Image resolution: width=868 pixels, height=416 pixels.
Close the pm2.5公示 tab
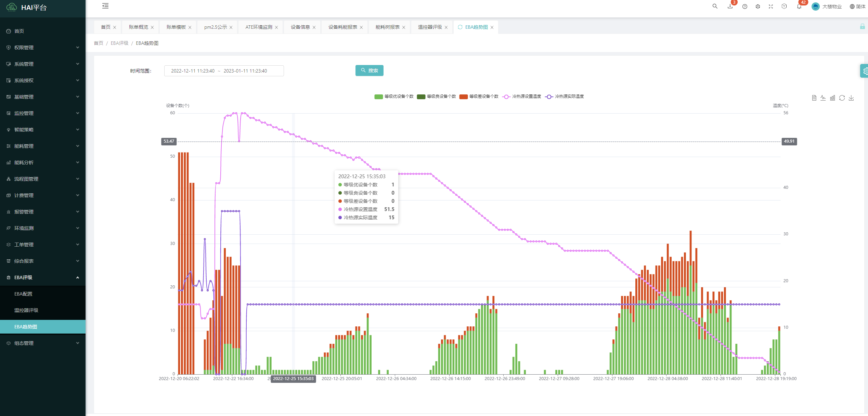pos(231,27)
